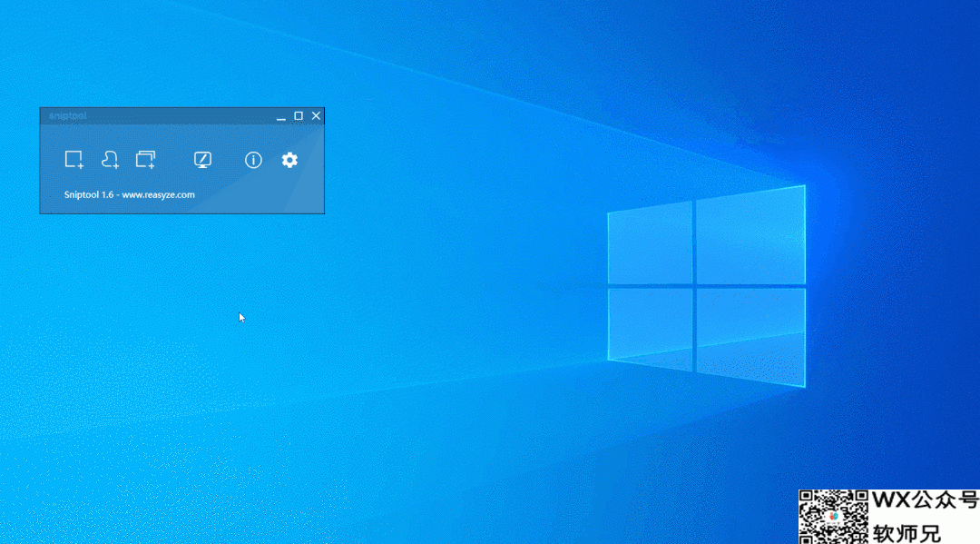Open the info (i) icon
Image resolution: width=980 pixels, height=544 pixels.
(253, 160)
